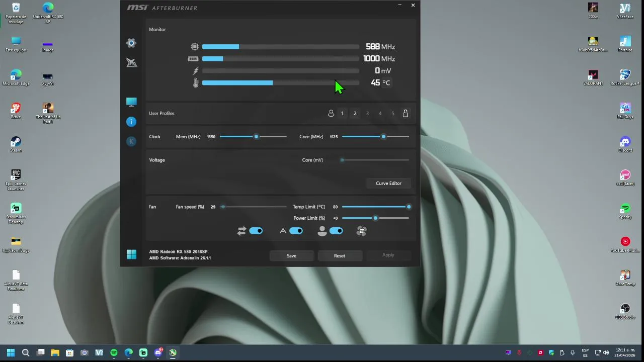
Task: Select user profile 2
Action: (x=355, y=113)
